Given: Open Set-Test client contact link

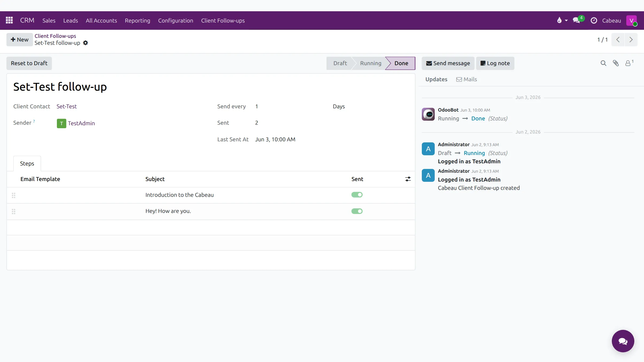Looking at the screenshot, I should click(67, 106).
